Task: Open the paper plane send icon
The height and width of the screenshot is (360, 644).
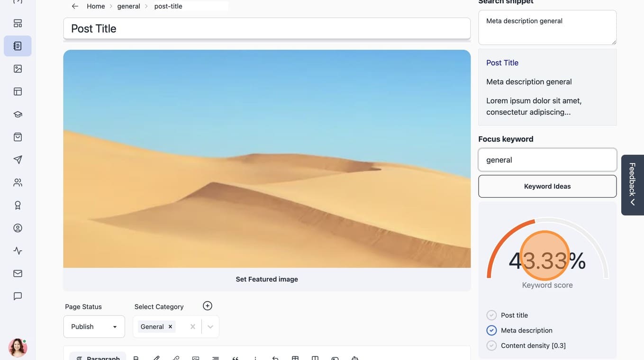Action: (18, 160)
